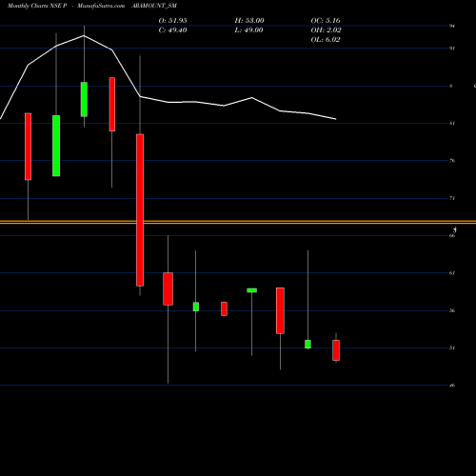Screen dimensions: 476x476
Task: Click the 76 price axis label
Action: (452, 161)
